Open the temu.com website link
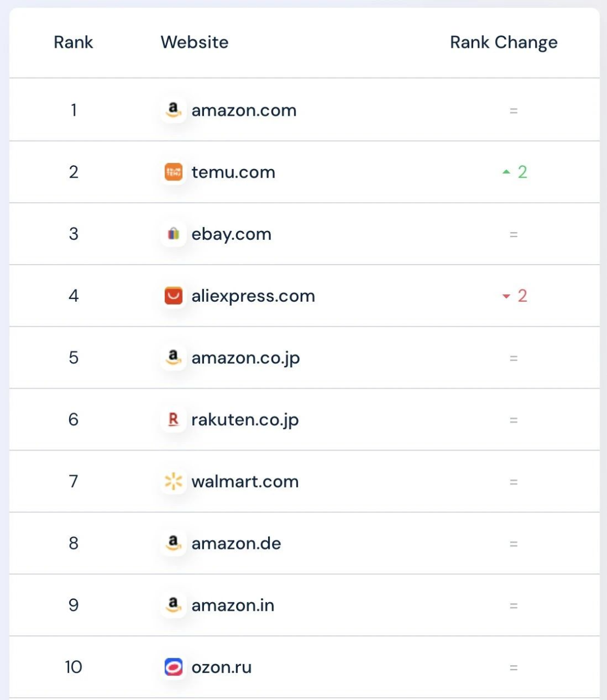Screen dimensions: 607x700 (233, 172)
